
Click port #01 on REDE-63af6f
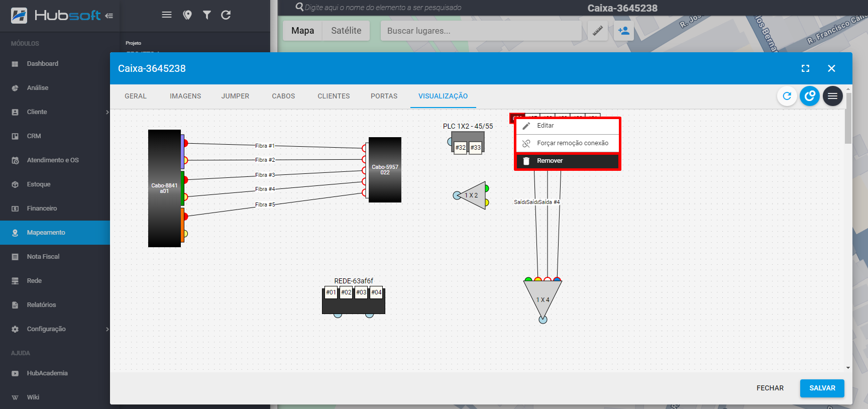[331, 292]
